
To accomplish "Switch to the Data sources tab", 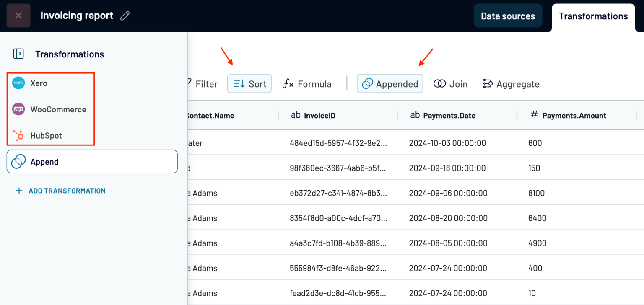I will tap(508, 16).
